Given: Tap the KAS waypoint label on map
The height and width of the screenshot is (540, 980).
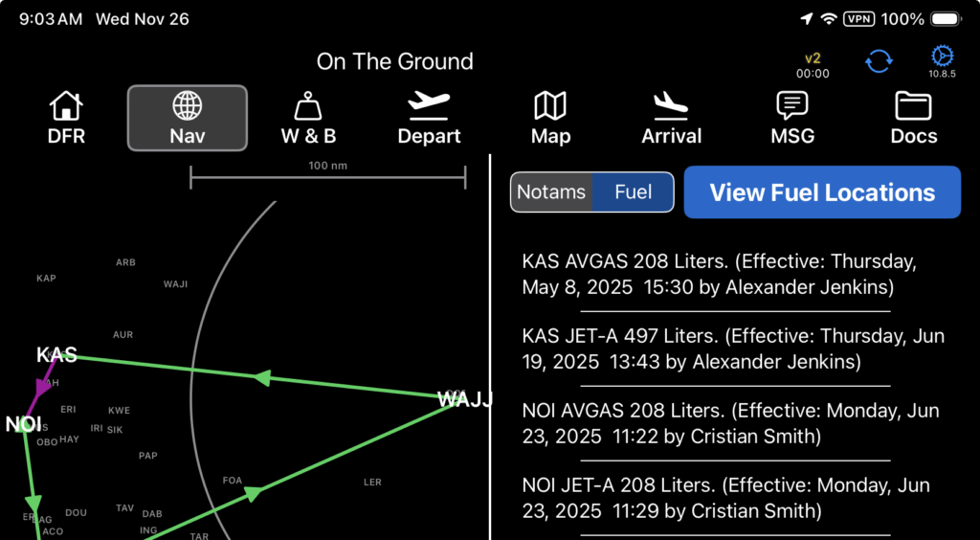Looking at the screenshot, I should click(56, 355).
